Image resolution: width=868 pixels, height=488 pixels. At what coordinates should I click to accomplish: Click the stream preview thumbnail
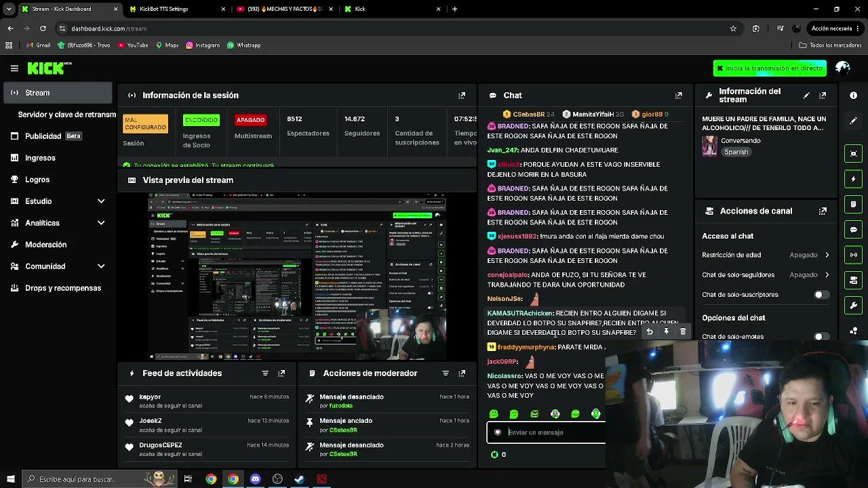[x=298, y=276]
